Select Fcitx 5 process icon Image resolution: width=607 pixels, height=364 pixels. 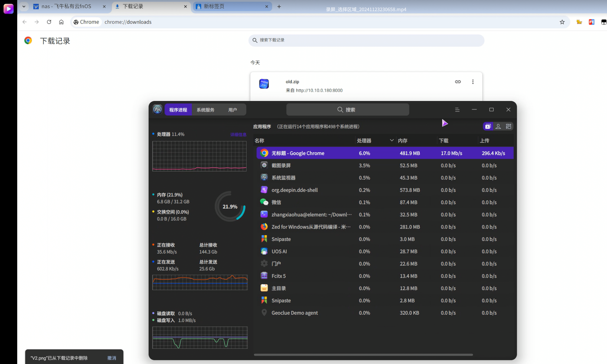tap(264, 276)
